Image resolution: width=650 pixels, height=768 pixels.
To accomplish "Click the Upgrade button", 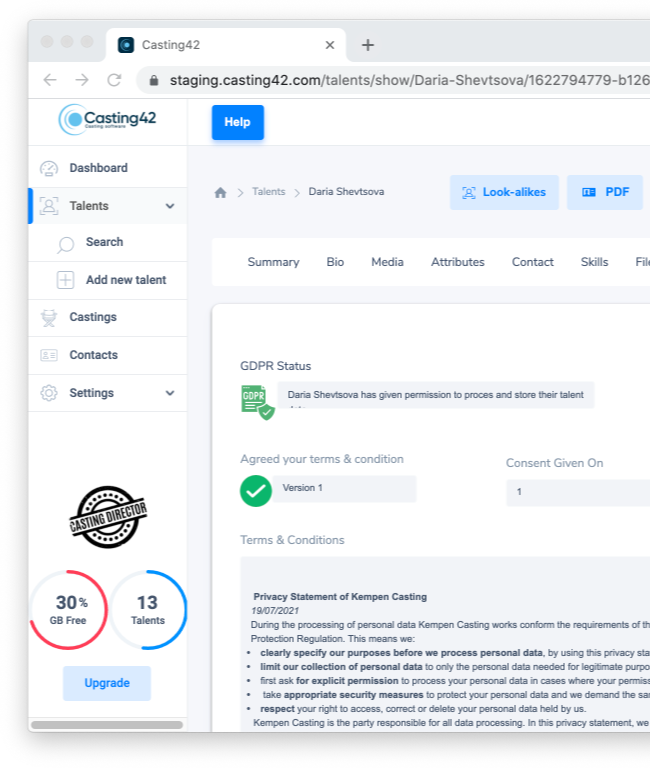I will 107,683.
